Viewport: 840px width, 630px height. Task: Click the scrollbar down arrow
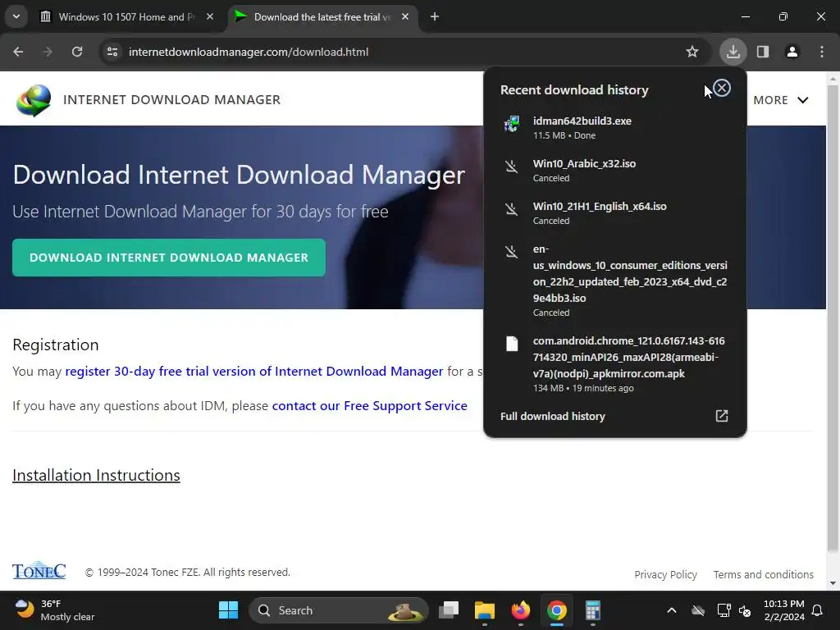(x=833, y=583)
